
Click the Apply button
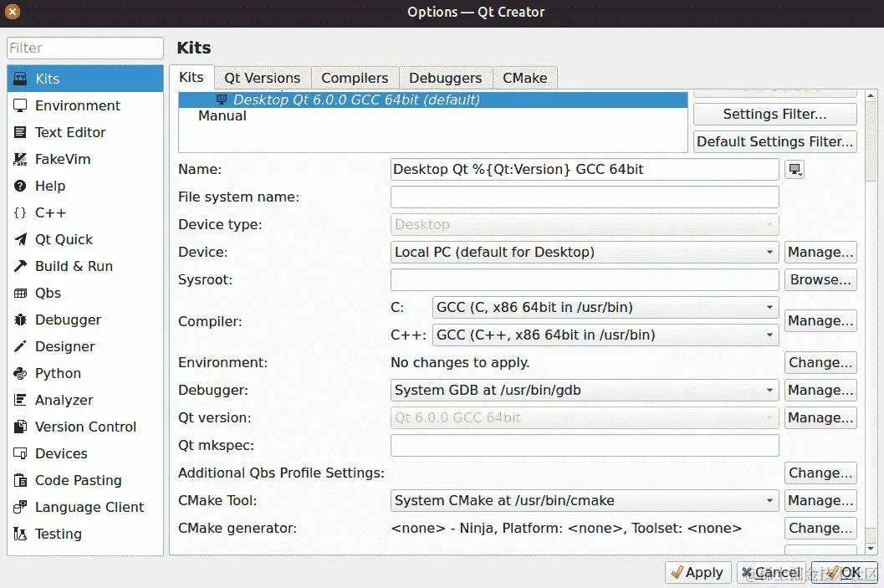698,573
